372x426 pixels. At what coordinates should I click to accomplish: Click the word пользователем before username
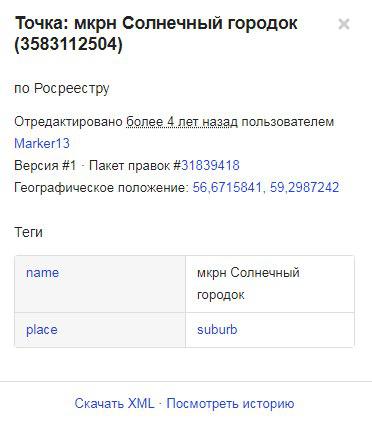(x=288, y=122)
